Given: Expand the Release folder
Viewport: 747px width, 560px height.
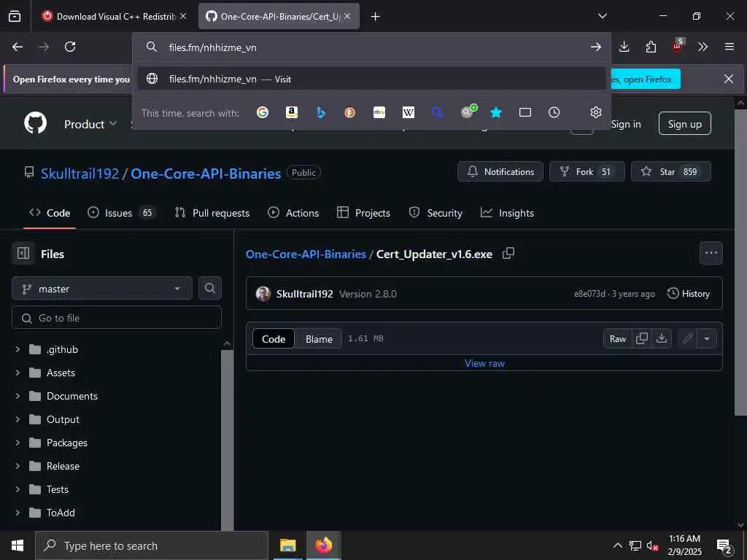Looking at the screenshot, I should pos(18,466).
